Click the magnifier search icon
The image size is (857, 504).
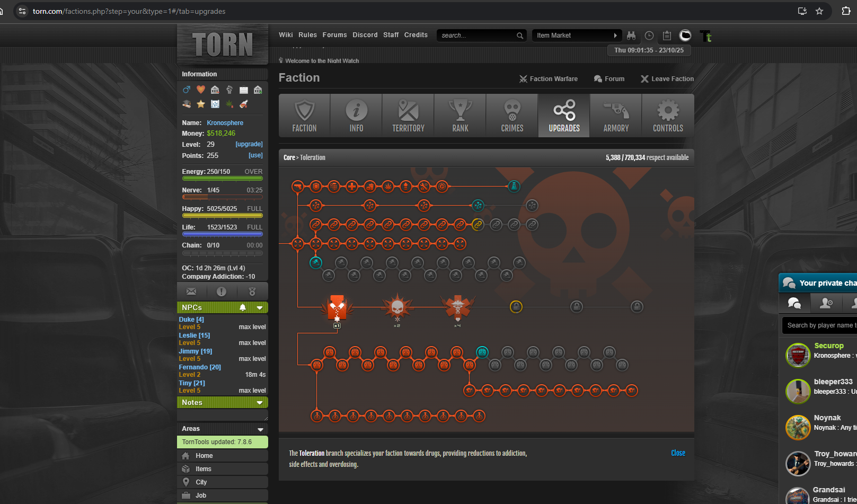[520, 36]
